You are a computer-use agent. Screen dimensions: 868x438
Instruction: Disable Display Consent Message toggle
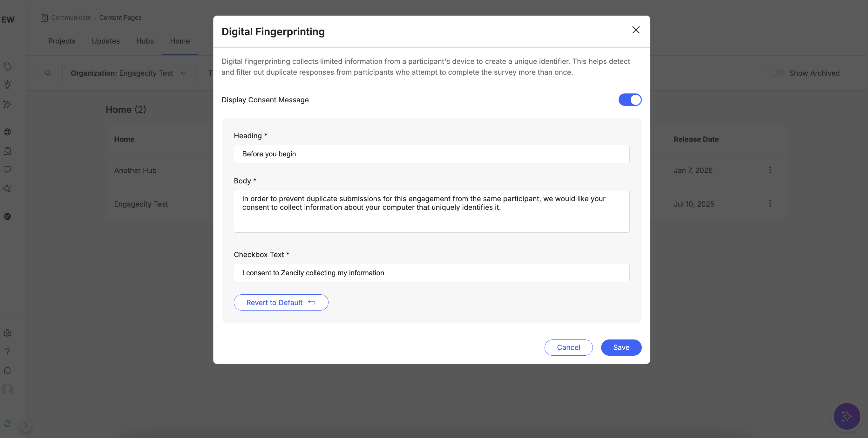click(x=629, y=100)
